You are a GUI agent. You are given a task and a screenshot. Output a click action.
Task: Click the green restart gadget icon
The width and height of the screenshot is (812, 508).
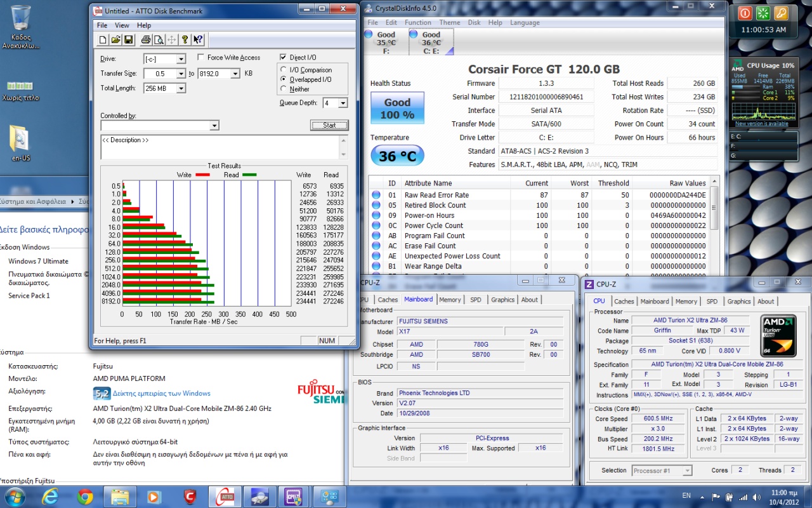763,13
